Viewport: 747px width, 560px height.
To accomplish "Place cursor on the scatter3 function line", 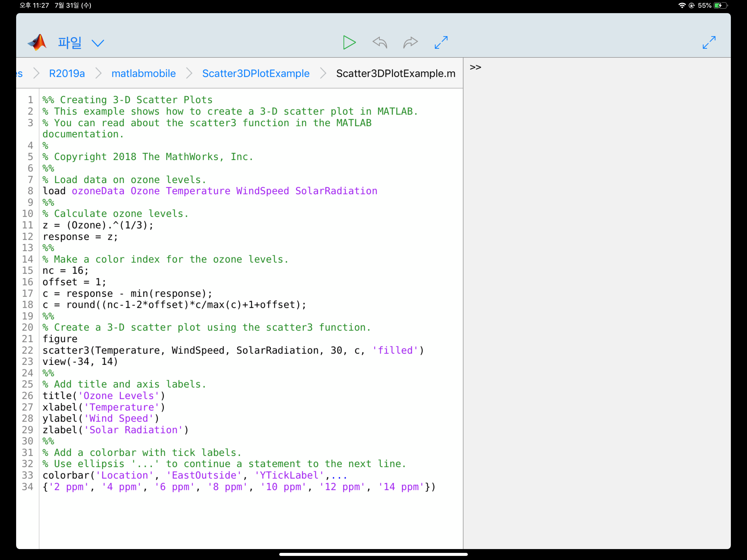I will tap(233, 350).
